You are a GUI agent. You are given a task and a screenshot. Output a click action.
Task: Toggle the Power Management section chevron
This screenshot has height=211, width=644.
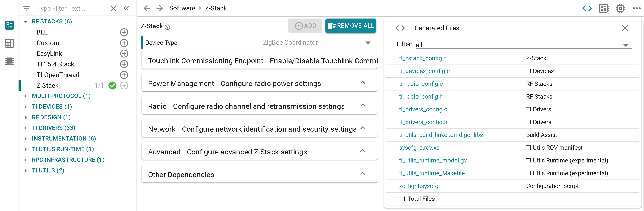point(362,82)
